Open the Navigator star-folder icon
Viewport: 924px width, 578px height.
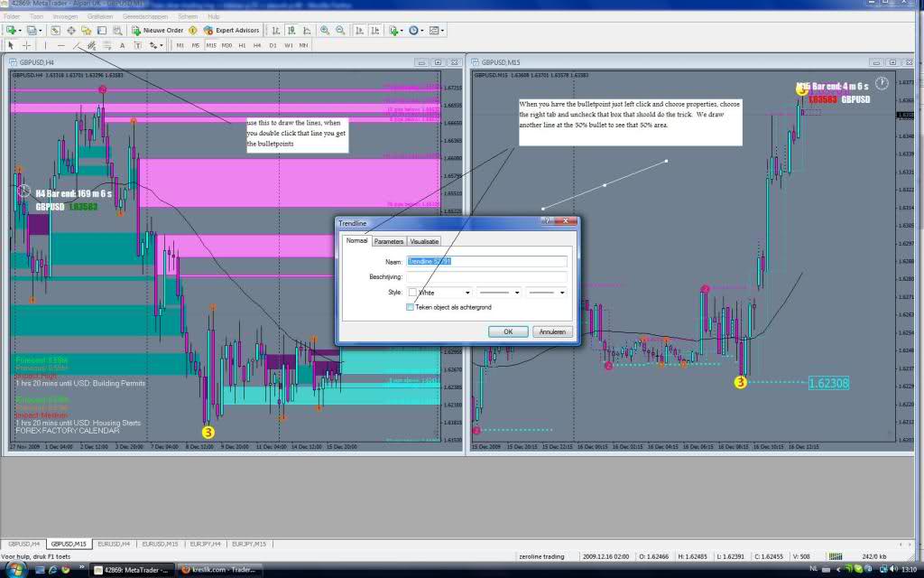(86, 30)
